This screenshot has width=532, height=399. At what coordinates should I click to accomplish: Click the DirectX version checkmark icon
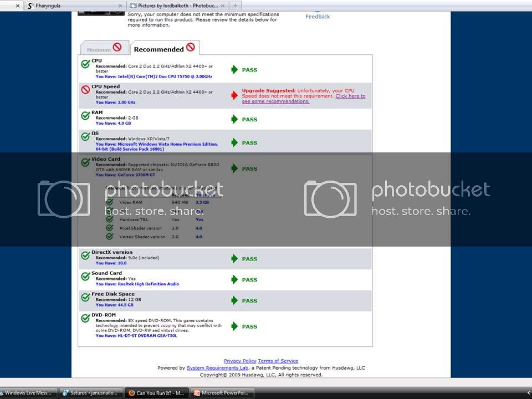(x=85, y=255)
